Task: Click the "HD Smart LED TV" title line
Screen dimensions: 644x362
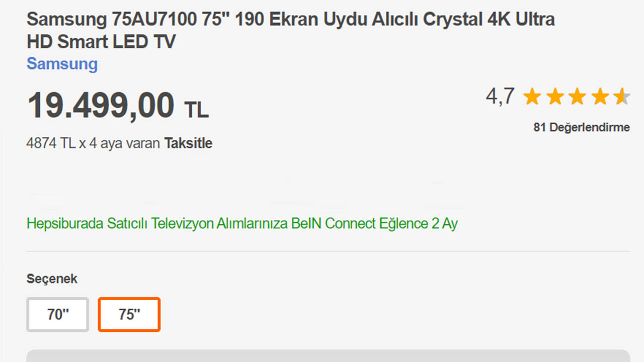Action: (x=101, y=41)
